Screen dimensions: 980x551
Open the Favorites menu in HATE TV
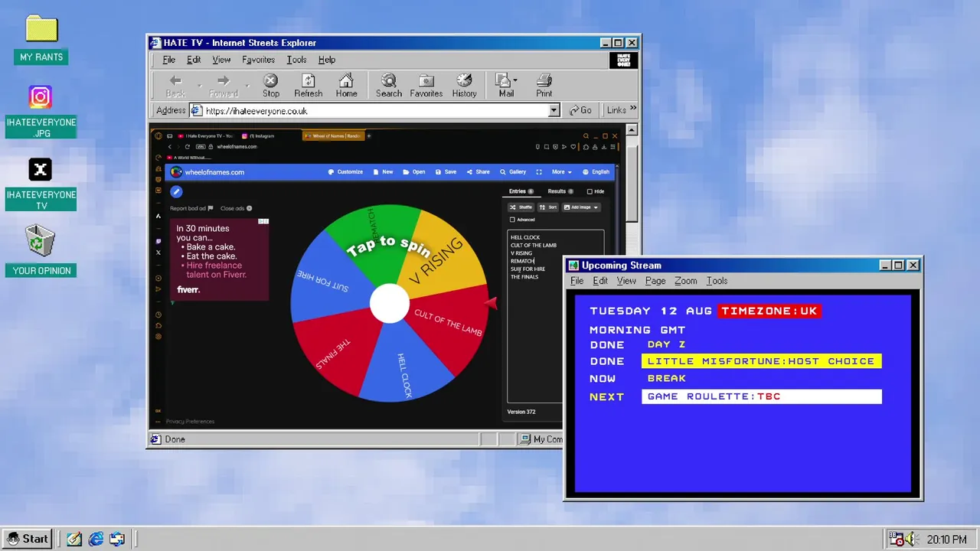[258, 60]
